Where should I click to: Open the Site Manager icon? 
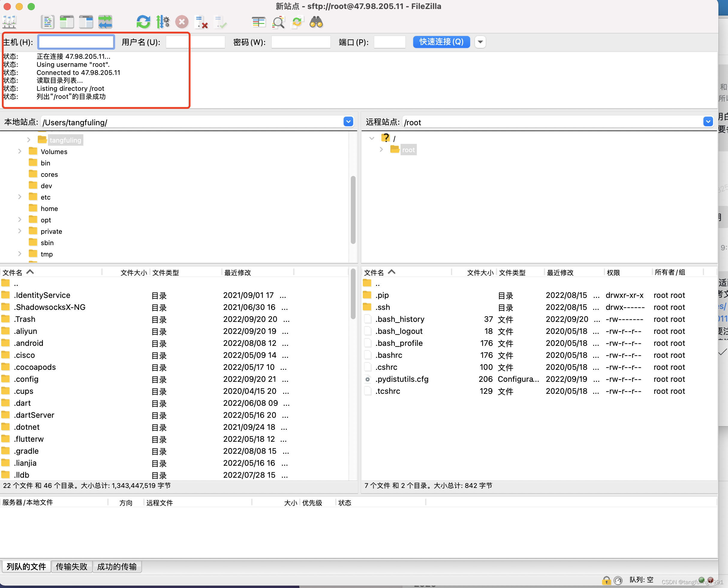coord(9,22)
